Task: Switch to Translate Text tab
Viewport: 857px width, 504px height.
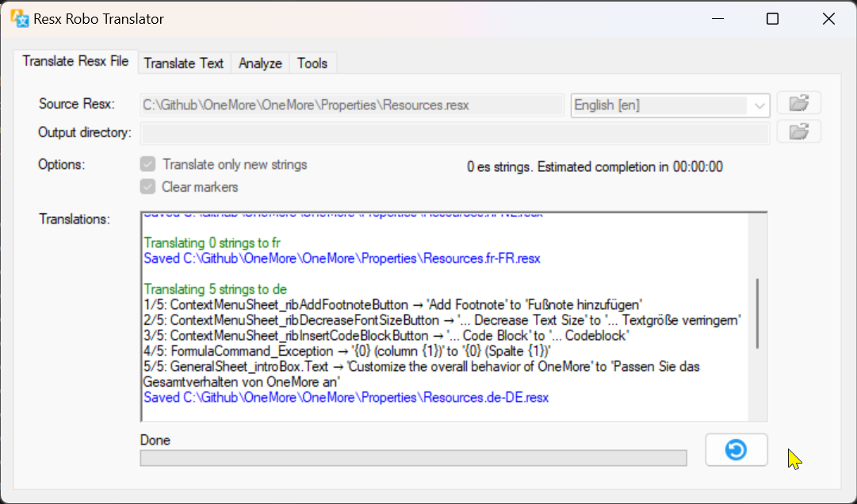Action: tap(184, 63)
